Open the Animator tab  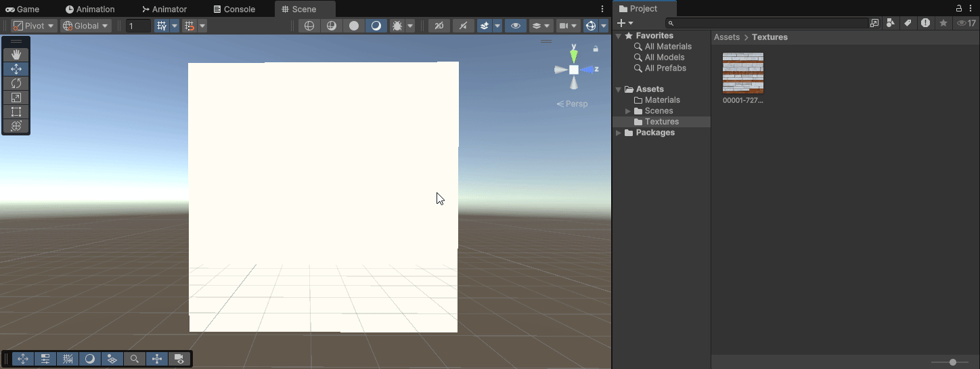164,9
